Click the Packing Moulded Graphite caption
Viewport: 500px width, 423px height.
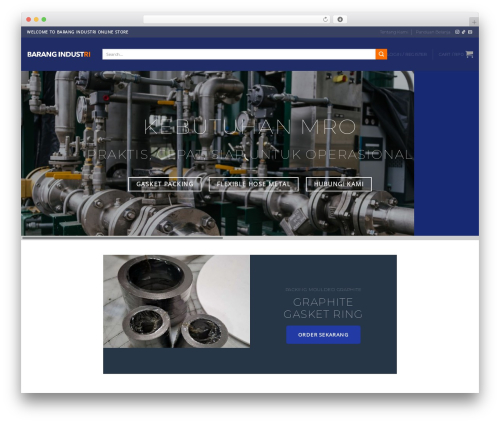323,289
